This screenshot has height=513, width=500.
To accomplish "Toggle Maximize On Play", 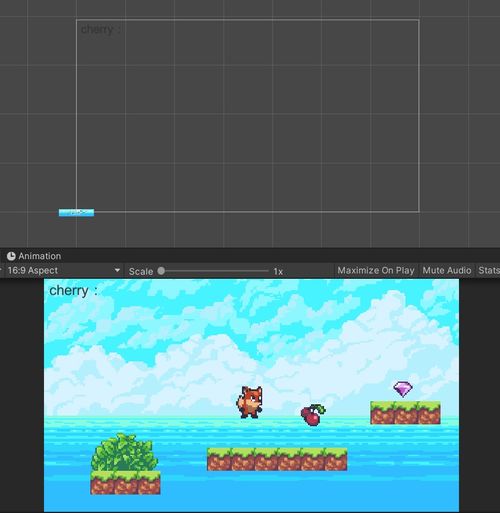I will (x=376, y=270).
